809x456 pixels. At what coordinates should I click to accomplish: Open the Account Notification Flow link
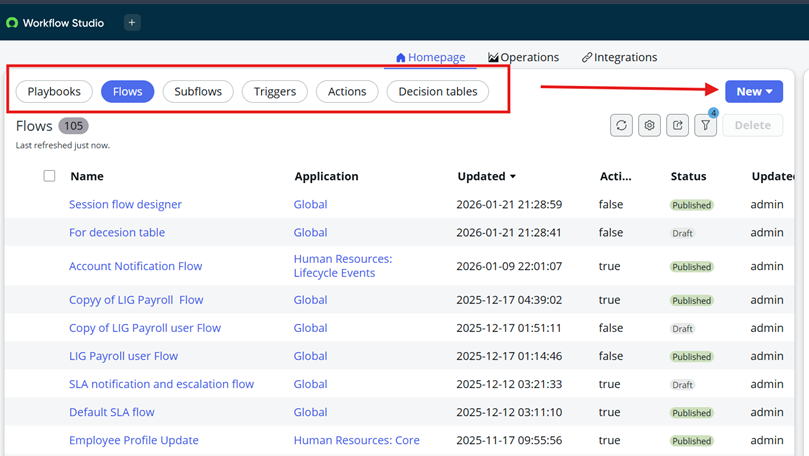pos(135,266)
